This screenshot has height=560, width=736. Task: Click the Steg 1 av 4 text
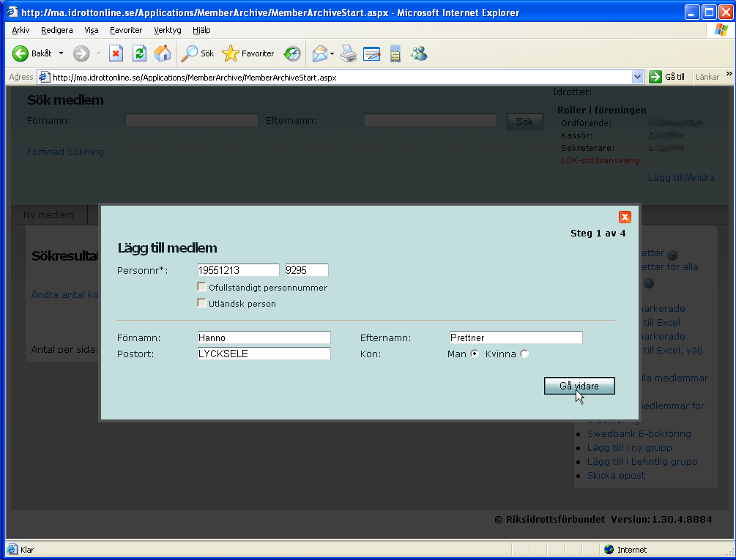point(598,233)
